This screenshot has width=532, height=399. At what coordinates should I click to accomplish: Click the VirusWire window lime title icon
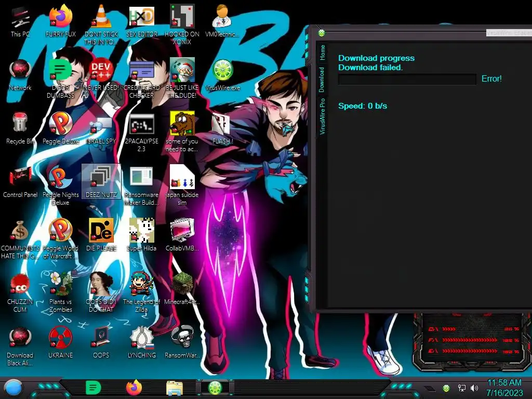click(321, 33)
